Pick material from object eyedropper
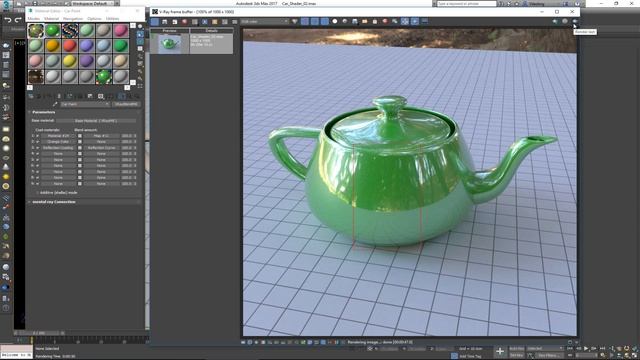This screenshot has width=640, height=360. [x=56, y=104]
